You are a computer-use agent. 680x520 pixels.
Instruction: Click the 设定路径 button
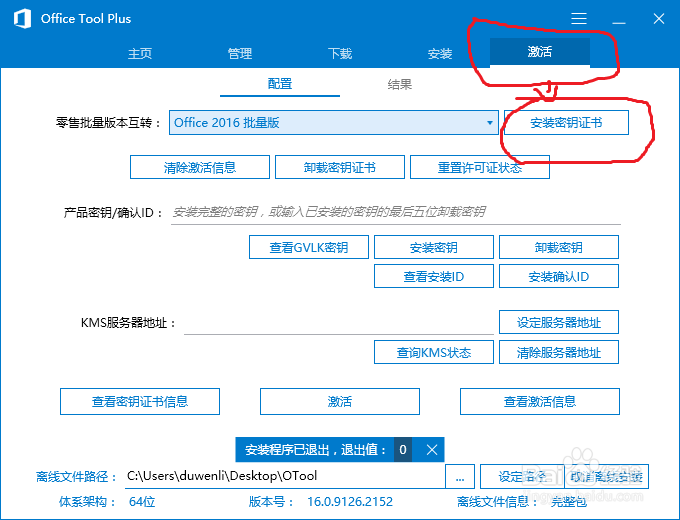coord(522,477)
